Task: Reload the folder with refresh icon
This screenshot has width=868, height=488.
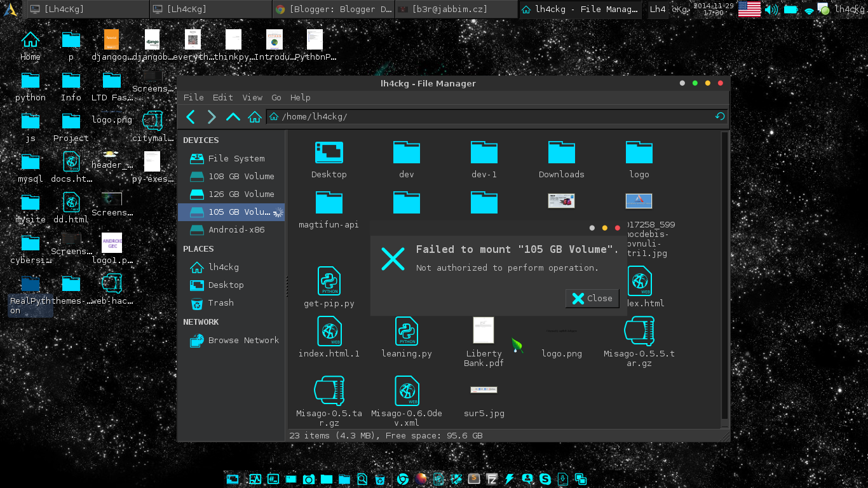Action: pos(720,116)
